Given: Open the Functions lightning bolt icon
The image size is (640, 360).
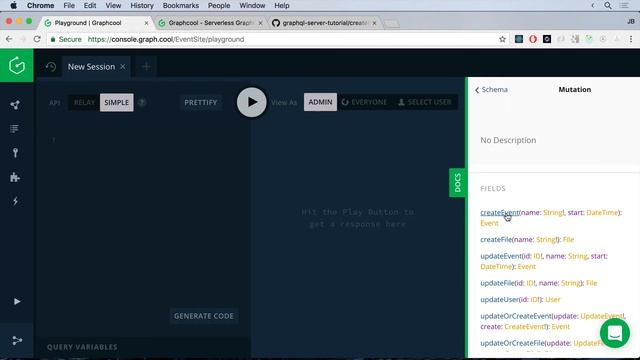Looking at the screenshot, I should (15, 201).
